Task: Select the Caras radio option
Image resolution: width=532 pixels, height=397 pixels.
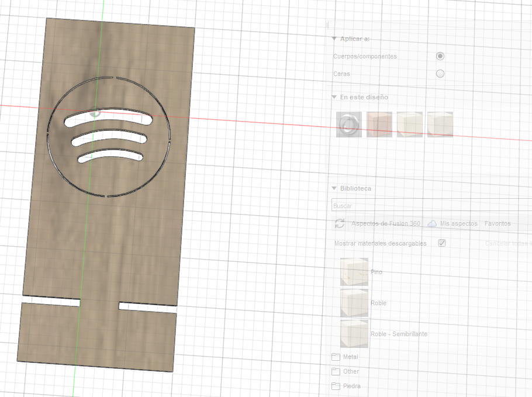Action: click(x=440, y=74)
